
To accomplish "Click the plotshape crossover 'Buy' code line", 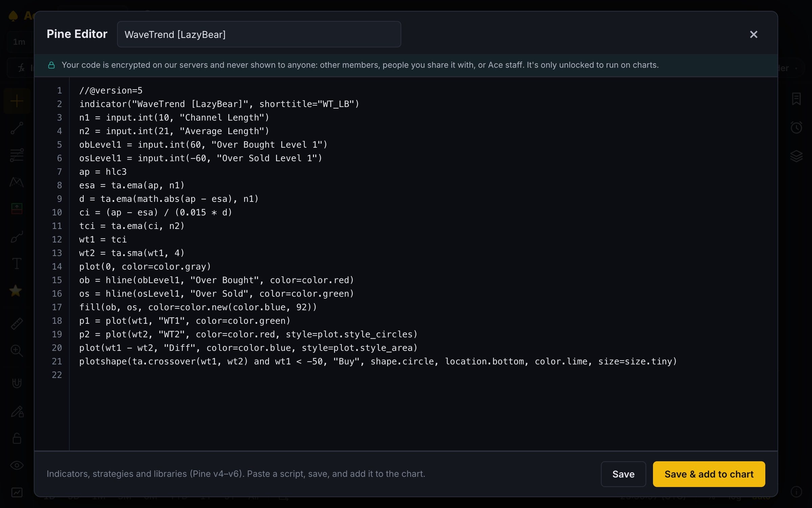I will [378, 361].
